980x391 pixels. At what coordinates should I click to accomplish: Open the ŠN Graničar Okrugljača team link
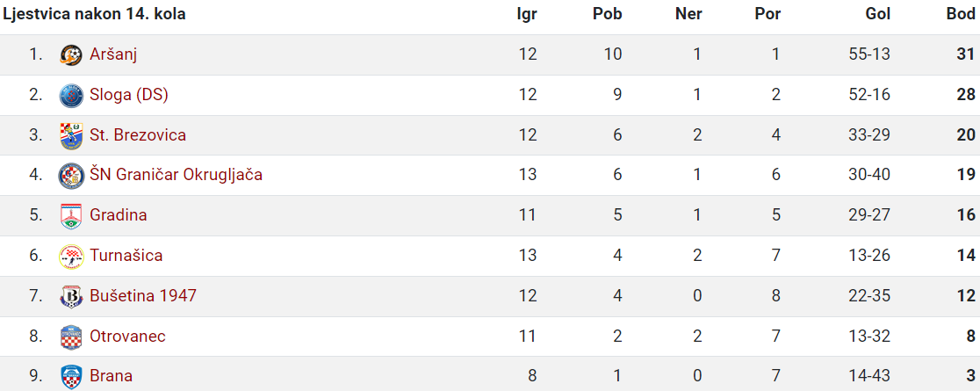point(176,175)
